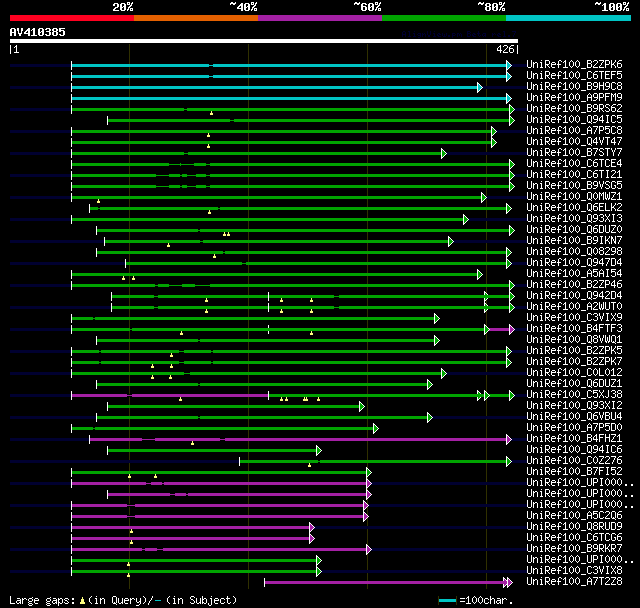Viewport: 640px width, 608px height.
Task: Click the UniRef100_Q942D4 label
Action: click(x=574, y=296)
